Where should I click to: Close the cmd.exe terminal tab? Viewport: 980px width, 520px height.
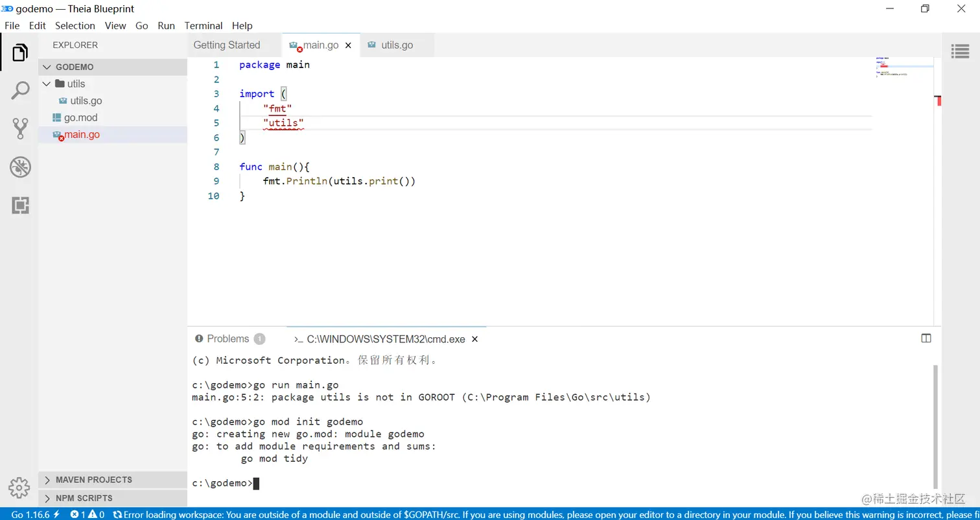pos(474,339)
